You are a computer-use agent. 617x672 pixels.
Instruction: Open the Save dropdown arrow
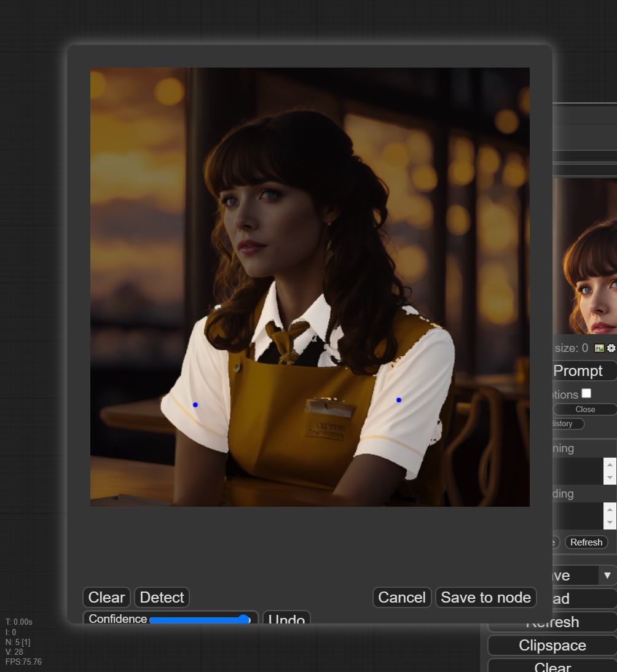pos(607,576)
